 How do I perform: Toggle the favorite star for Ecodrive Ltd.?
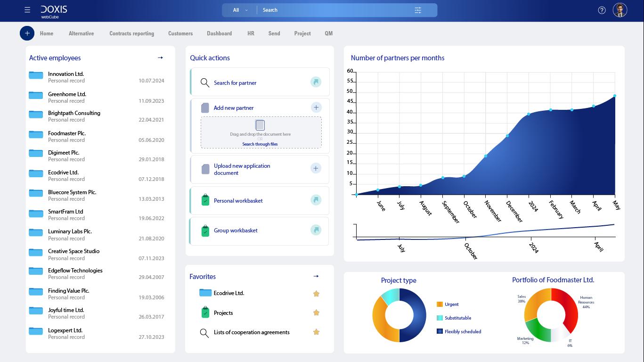316,293
